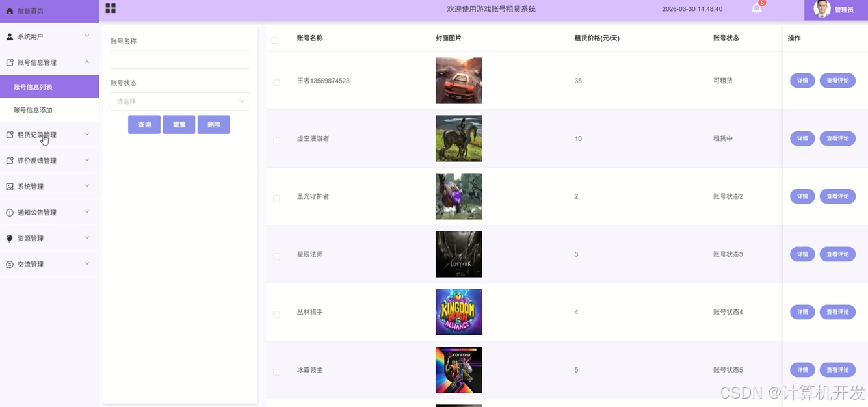Click the 查询 button
The width and height of the screenshot is (868, 407).
pos(144,125)
